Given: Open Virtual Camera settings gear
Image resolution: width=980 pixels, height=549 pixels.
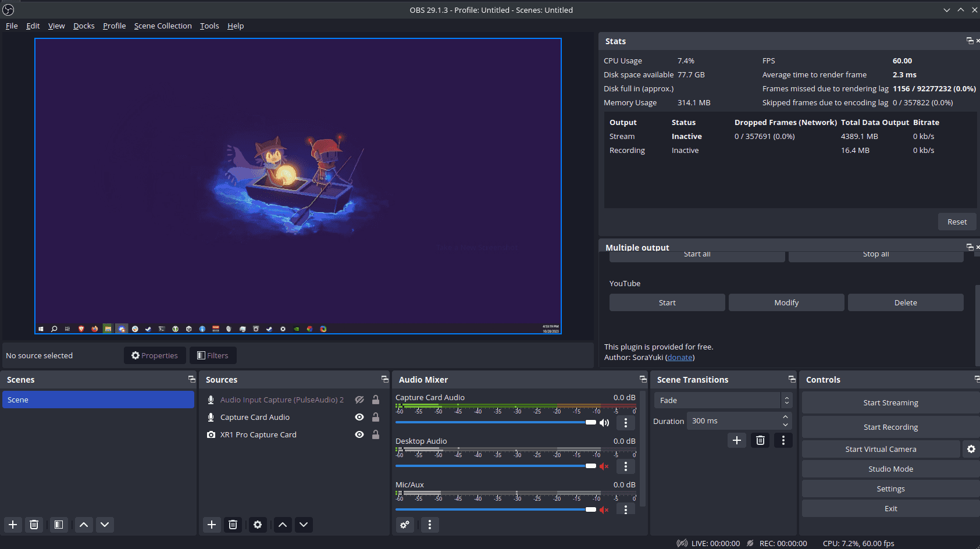Looking at the screenshot, I should coord(971,449).
